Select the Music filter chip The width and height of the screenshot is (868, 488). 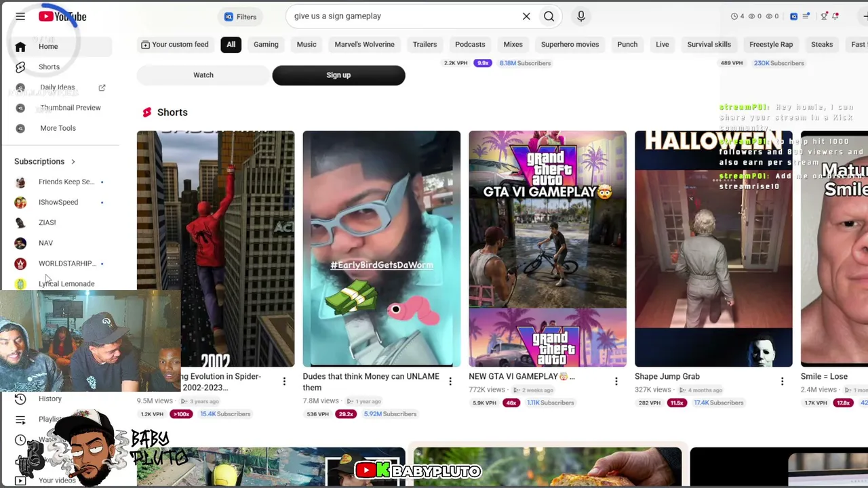tap(307, 45)
